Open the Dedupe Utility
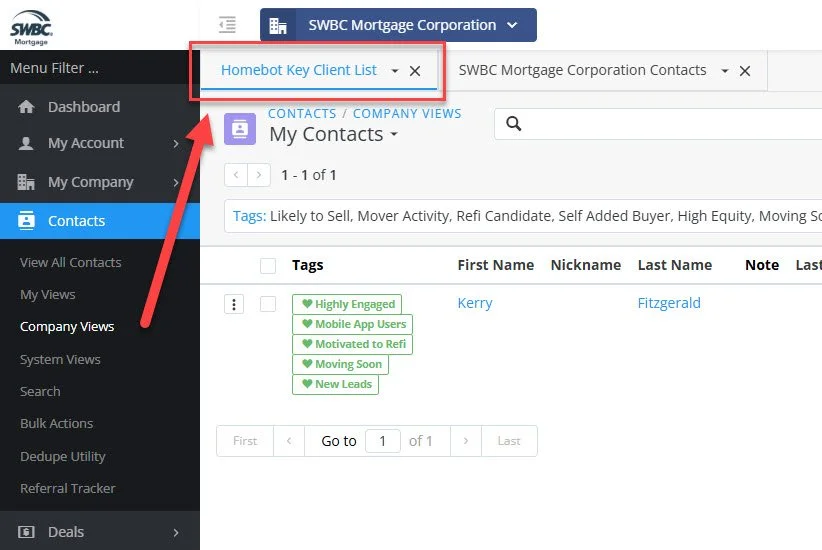The height and width of the screenshot is (550, 822). [x=63, y=457]
